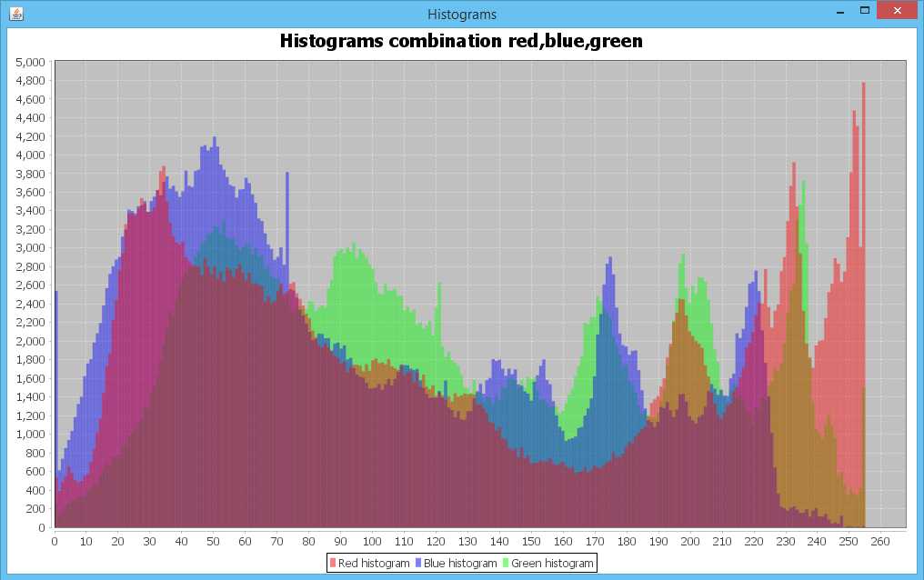Click the 0 label on the horizontal axis

coord(54,541)
